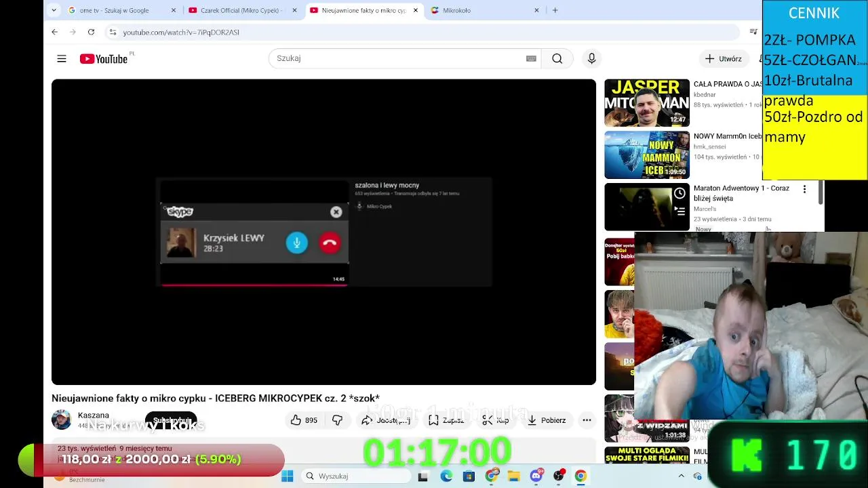Open Microsoft Store from taskbar
Viewport: 868px width, 488px height.
469,476
